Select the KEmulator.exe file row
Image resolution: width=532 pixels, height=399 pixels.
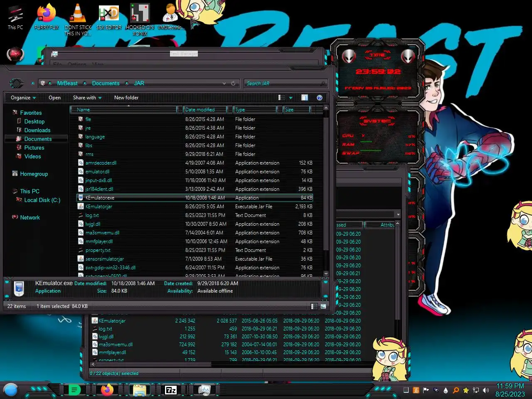[195, 198]
